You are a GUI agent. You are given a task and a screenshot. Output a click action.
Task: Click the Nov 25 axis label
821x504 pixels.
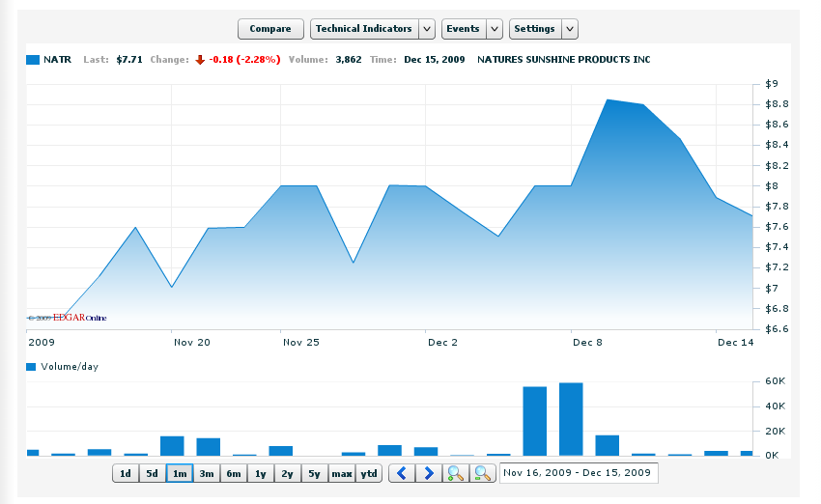coord(301,343)
